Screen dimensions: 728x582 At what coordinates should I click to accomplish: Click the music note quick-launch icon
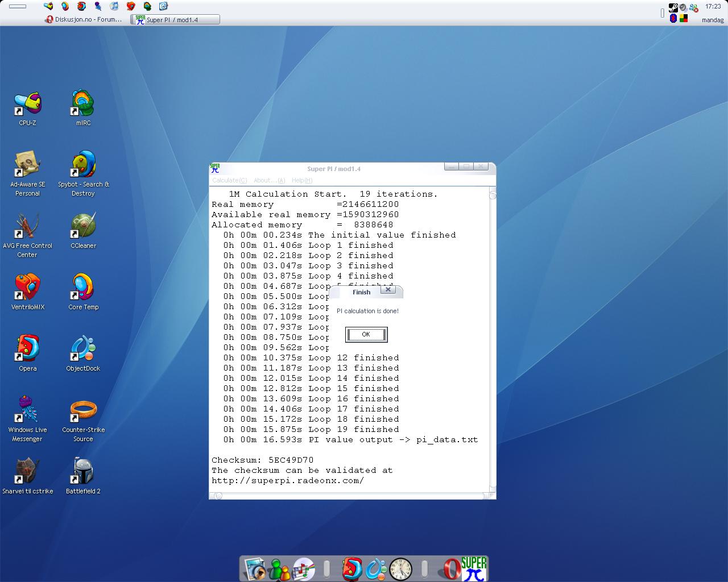click(114, 6)
